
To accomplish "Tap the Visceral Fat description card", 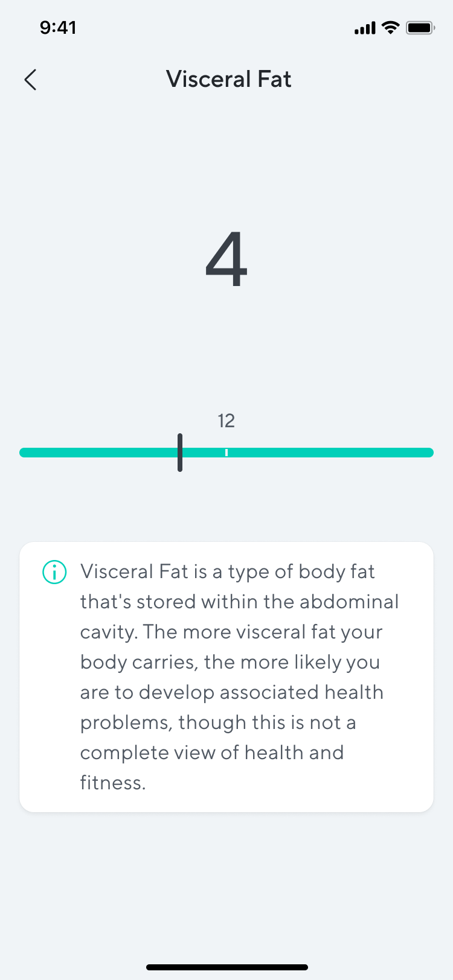I will tap(226, 677).
